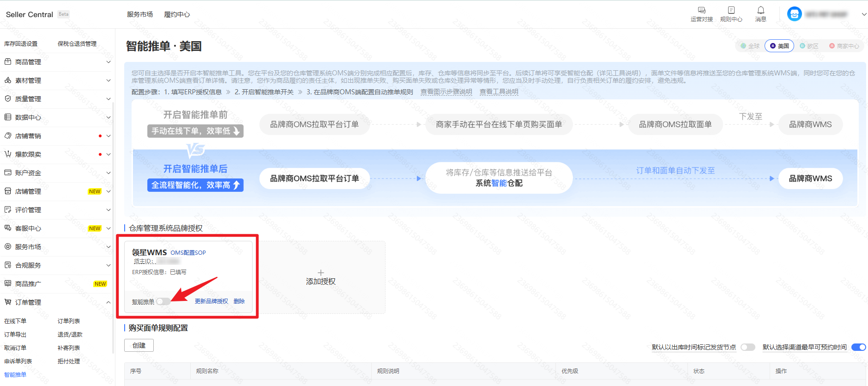
Task: Open the 查看工具说明 link
Action: [x=499, y=92]
